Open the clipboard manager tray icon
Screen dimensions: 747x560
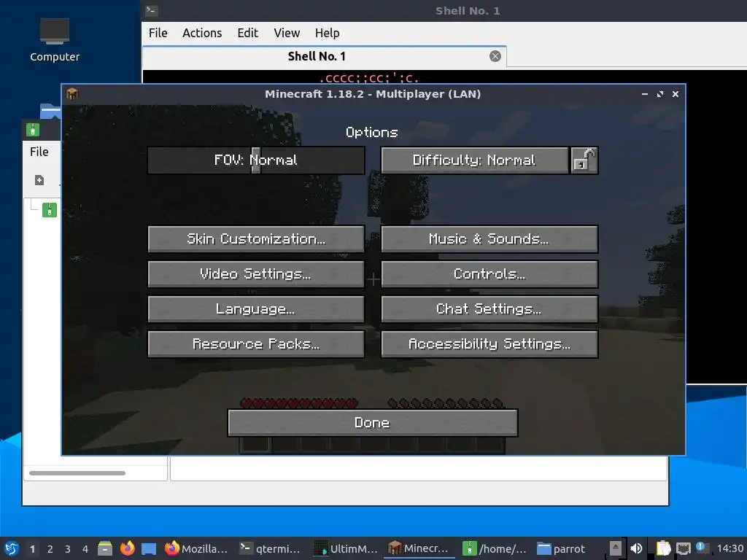662,548
